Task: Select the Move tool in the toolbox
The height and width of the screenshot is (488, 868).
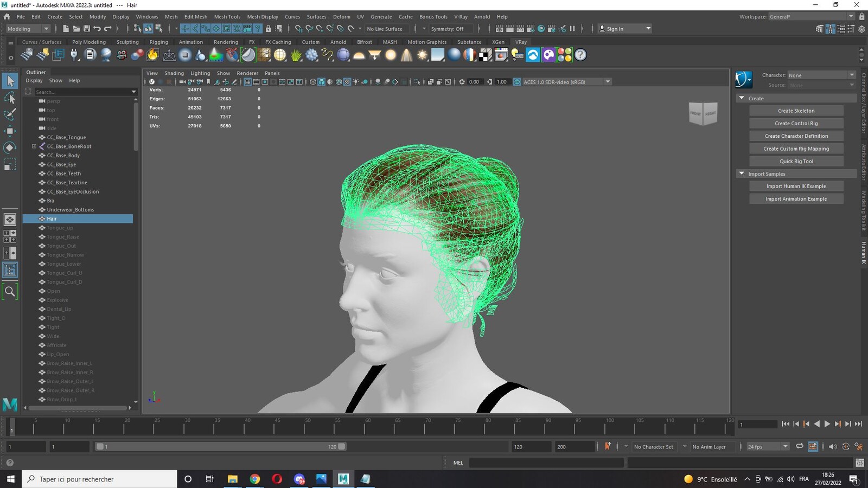Action: point(10,131)
